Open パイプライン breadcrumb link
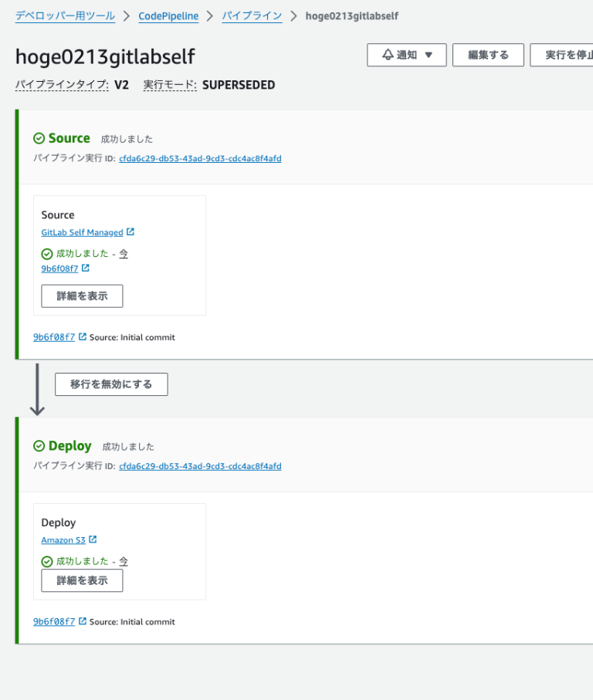Screen dimensions: 593x700 point(251,15)
